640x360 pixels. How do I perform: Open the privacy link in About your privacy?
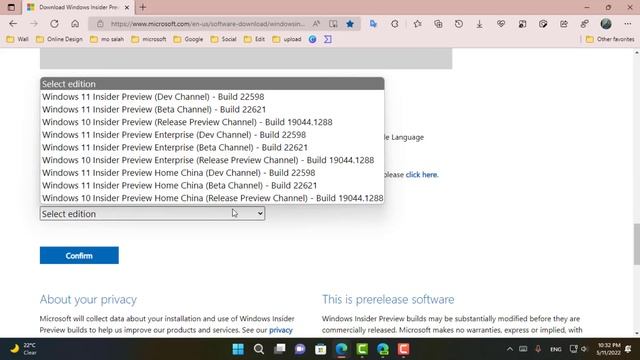coord(281,330)
